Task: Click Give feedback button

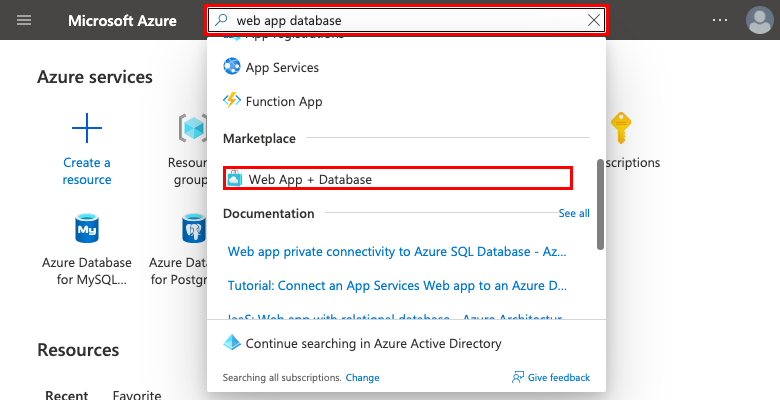Action: 550,378
